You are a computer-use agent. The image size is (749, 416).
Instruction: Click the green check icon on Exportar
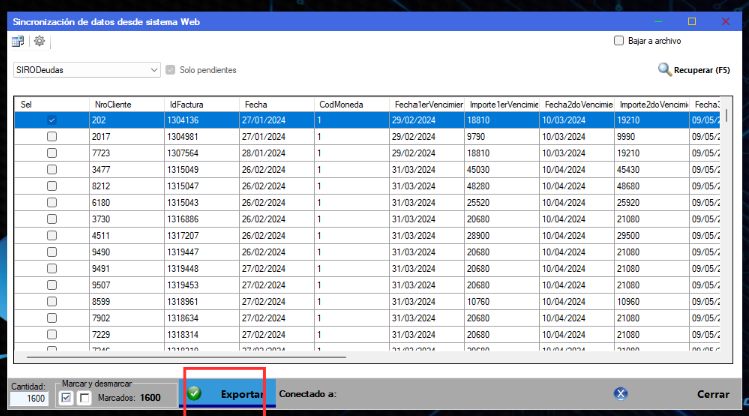click(x=194, y=394)
